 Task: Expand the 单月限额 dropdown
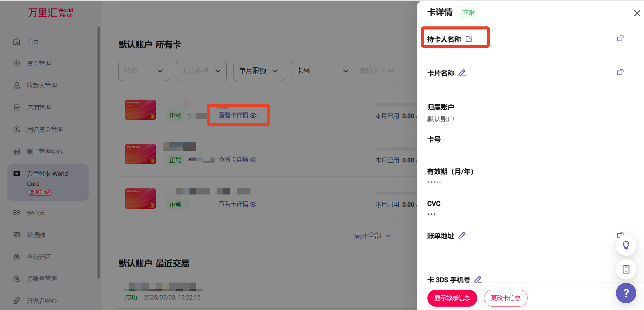259,71
